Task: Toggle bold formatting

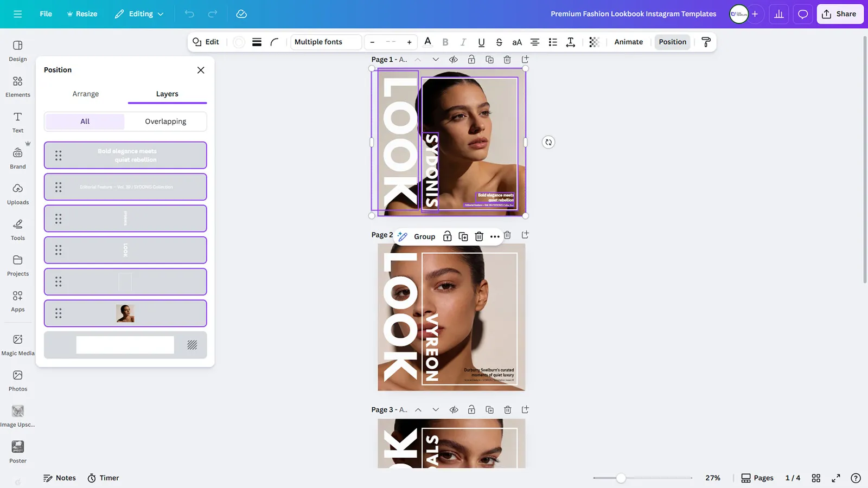Action: tap(445, 42)
